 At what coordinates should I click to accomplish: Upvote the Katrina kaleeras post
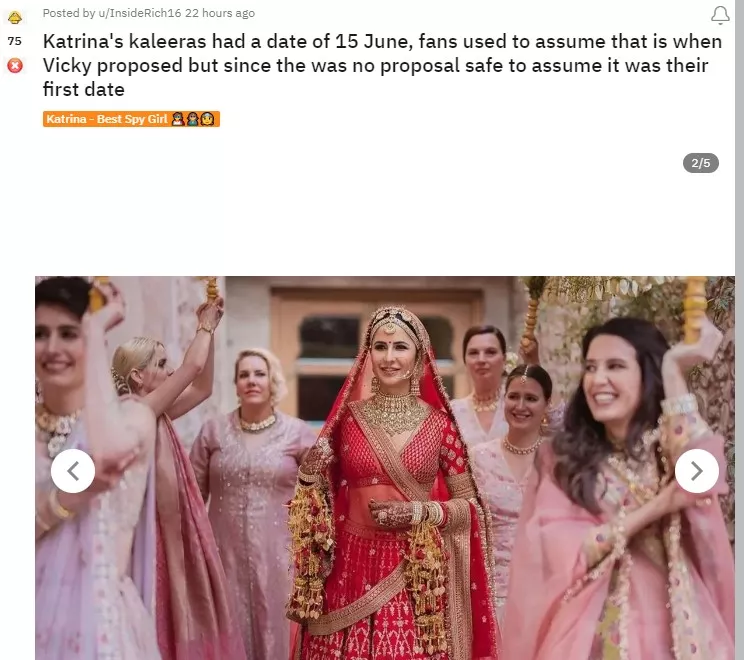pos(15,18)
